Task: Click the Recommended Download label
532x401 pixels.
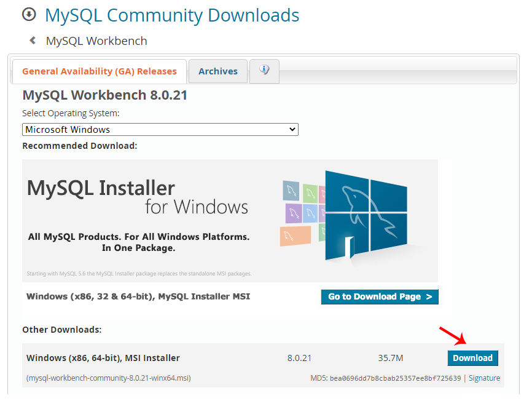Action: coord(80,146)
